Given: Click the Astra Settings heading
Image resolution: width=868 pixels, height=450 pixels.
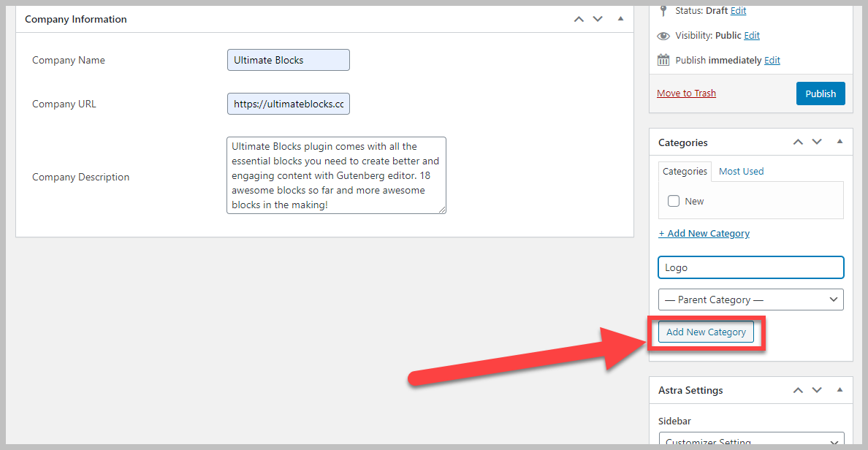Looking at the screenshot, I should pyautogui.click(x=690, y=390).
